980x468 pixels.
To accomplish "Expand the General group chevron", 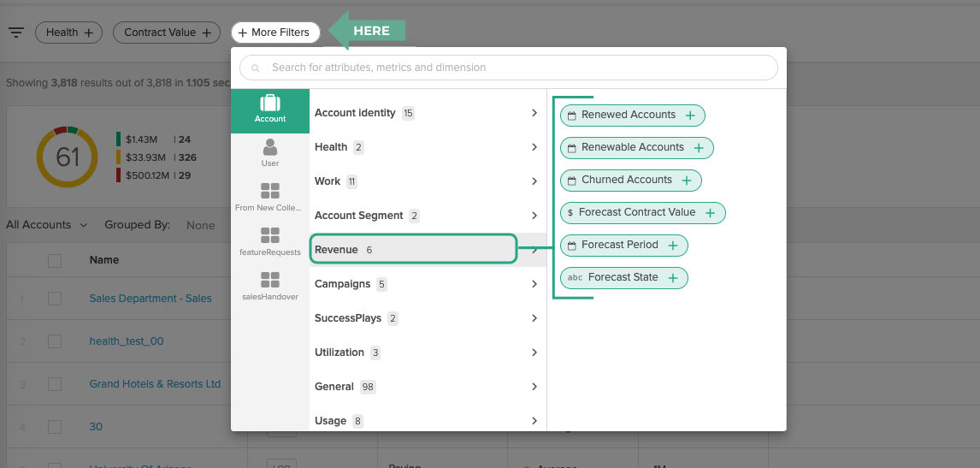I will (534, 387).
